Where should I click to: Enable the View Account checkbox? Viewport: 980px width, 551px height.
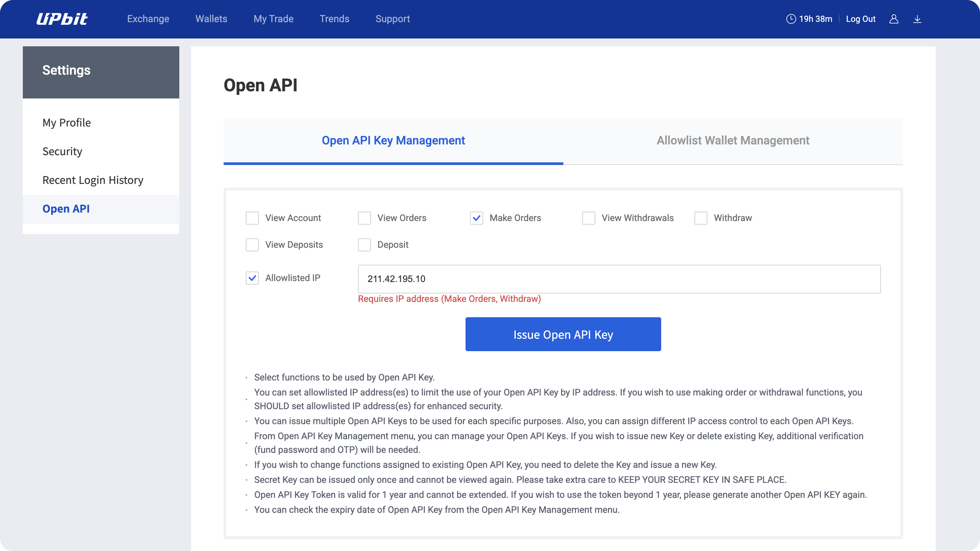(252, 218)
